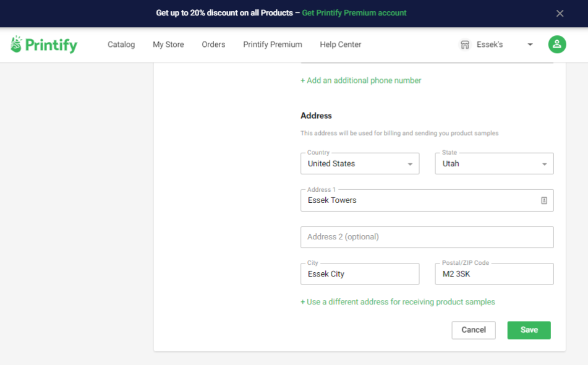This screenshot has height=365, width=588.
Task: Click Add an additional phone number
Action: (x=360, y=80)
